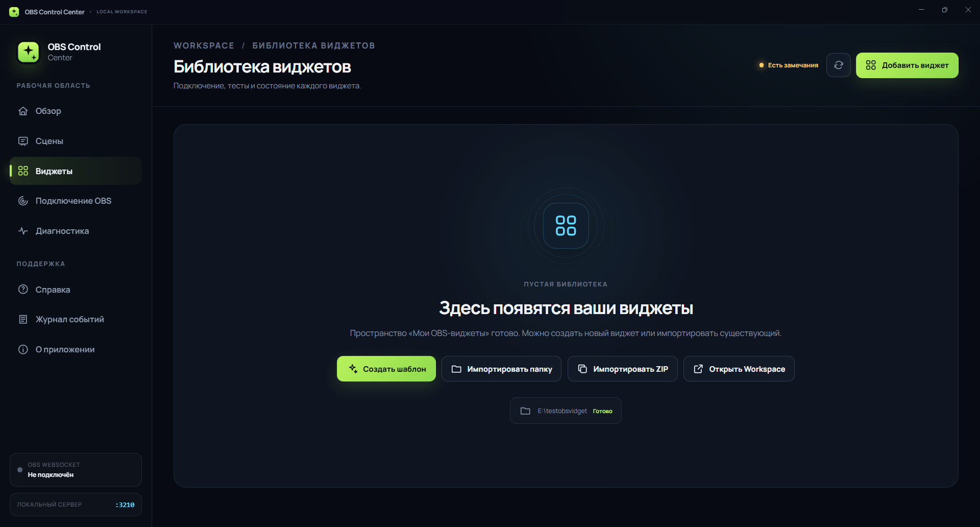Open the Сцены menu item
This screenshot has height=527, width=980.
pyautogui.click(x=76, y=141)
